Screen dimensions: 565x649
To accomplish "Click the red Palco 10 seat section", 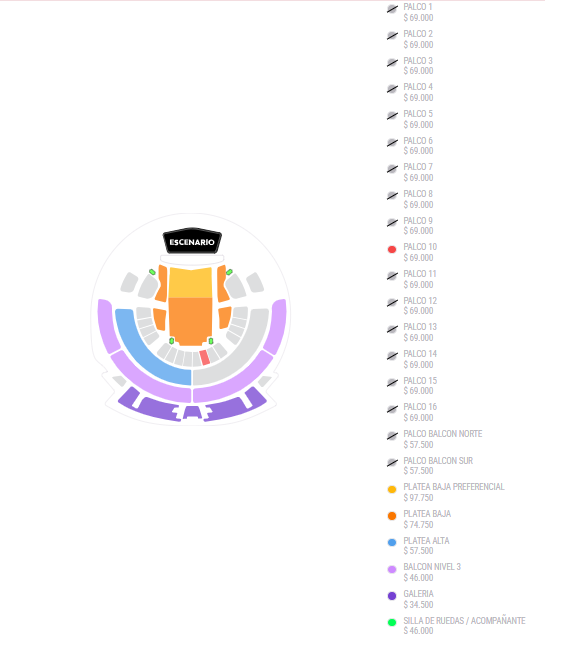I will tap(204, 357).
